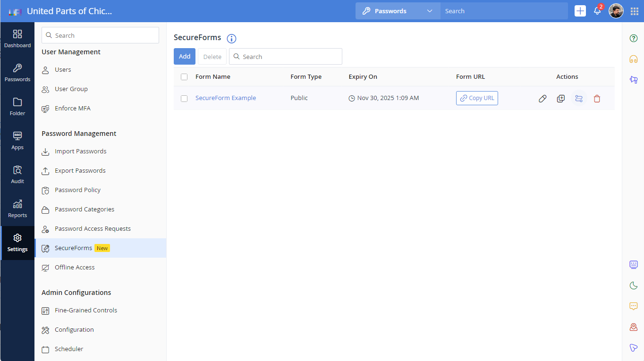Check the select-all checkbox in the table header

[x=184, y=76]
